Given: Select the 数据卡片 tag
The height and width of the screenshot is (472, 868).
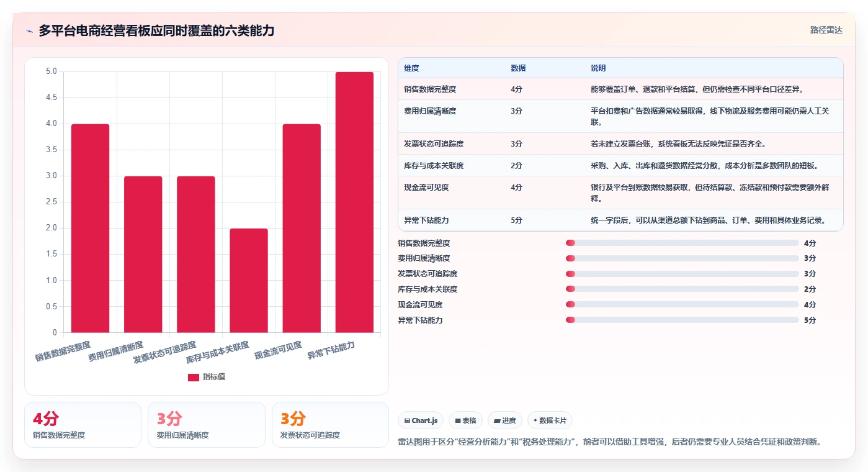Looking at the screenshot, I should (550, 420).
